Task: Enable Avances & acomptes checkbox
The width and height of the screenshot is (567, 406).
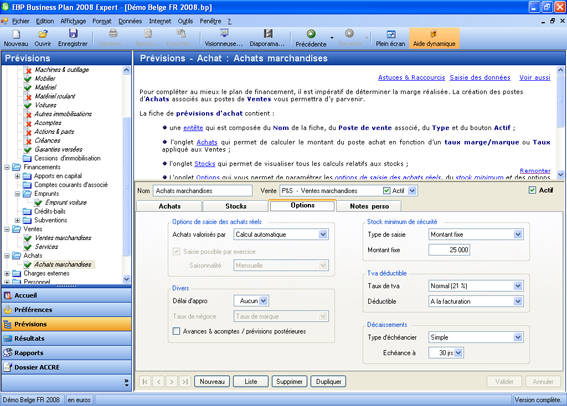Action: (176, 331)
